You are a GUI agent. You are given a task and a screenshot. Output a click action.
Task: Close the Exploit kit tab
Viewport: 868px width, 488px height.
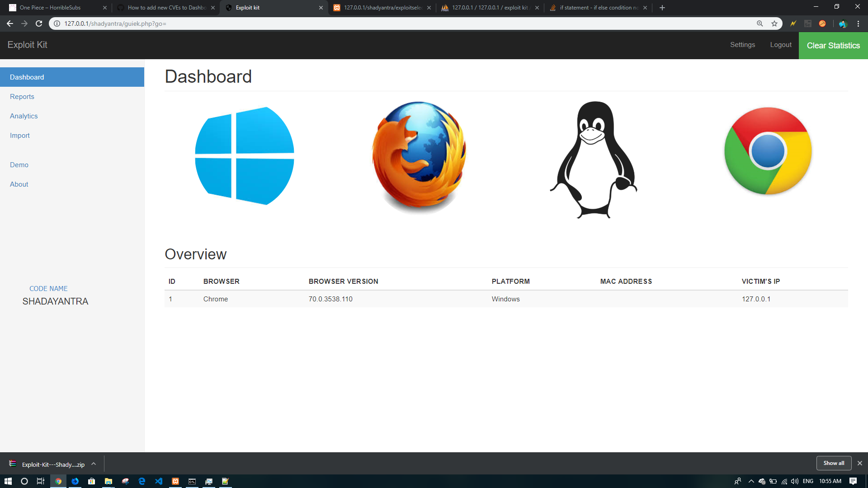(x=321, y=8)
